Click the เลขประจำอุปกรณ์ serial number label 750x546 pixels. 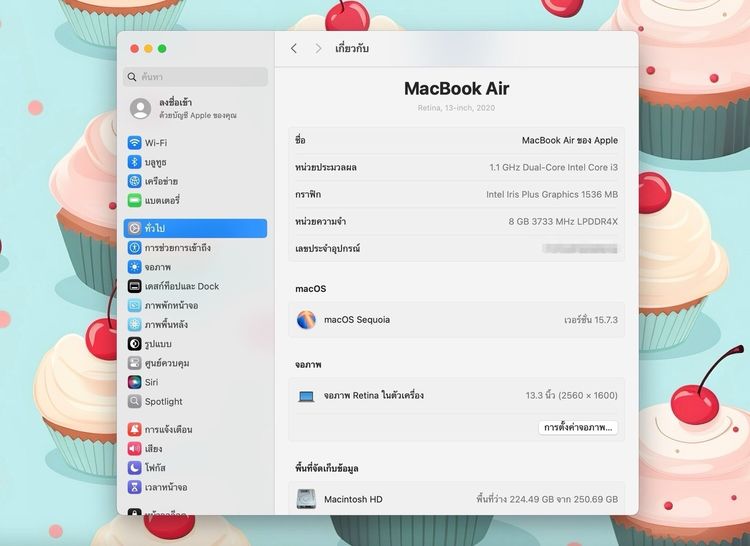[x=328, y=249]
